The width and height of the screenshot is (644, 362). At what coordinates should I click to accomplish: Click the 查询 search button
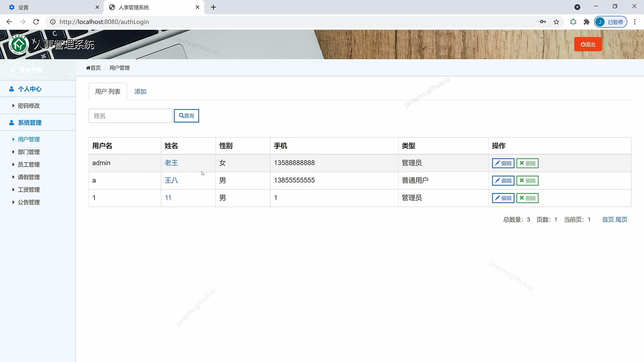coord(186,115)
